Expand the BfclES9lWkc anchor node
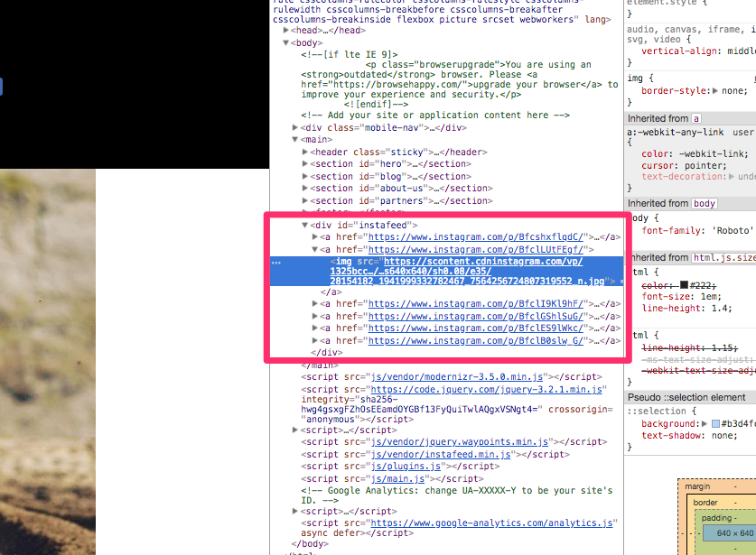Screen dimensions: 756x555 (x=314, y=328)
